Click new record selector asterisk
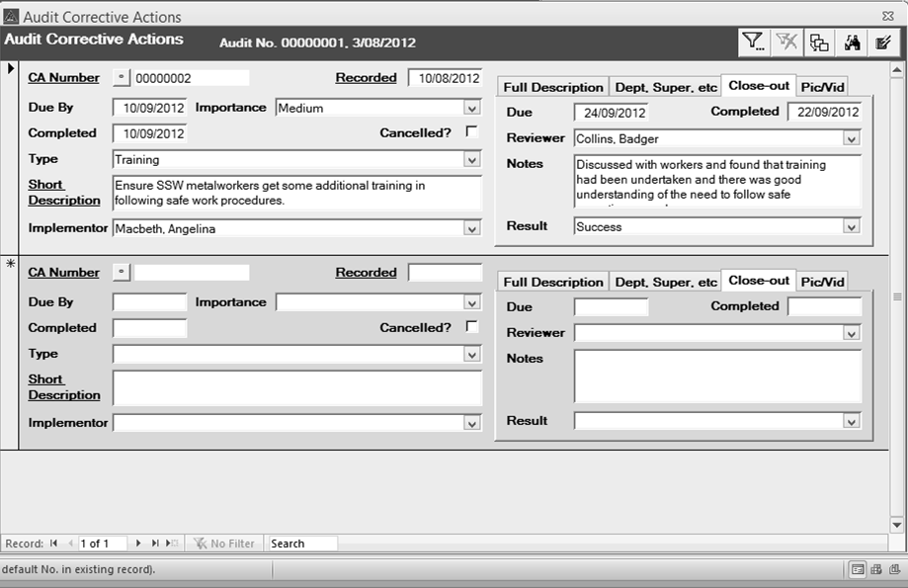 click(10, 264)
